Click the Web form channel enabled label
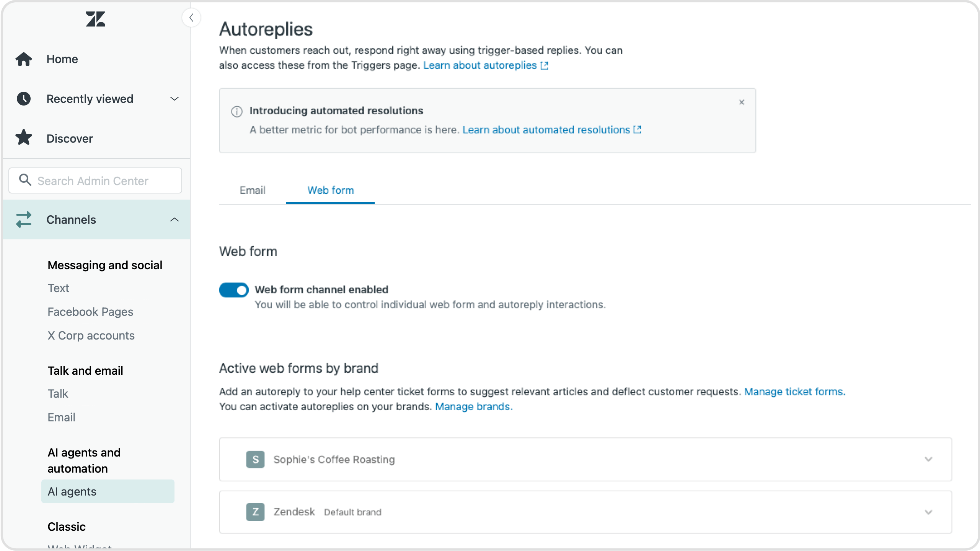The image size is (980, 551). pos(321,290)
